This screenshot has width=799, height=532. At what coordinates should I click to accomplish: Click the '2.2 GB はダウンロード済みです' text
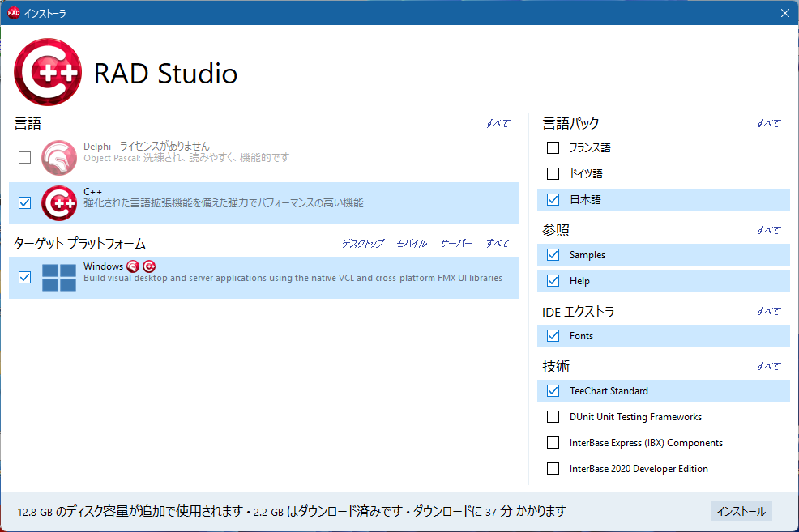pyautogui.click(x=328, y=511)
